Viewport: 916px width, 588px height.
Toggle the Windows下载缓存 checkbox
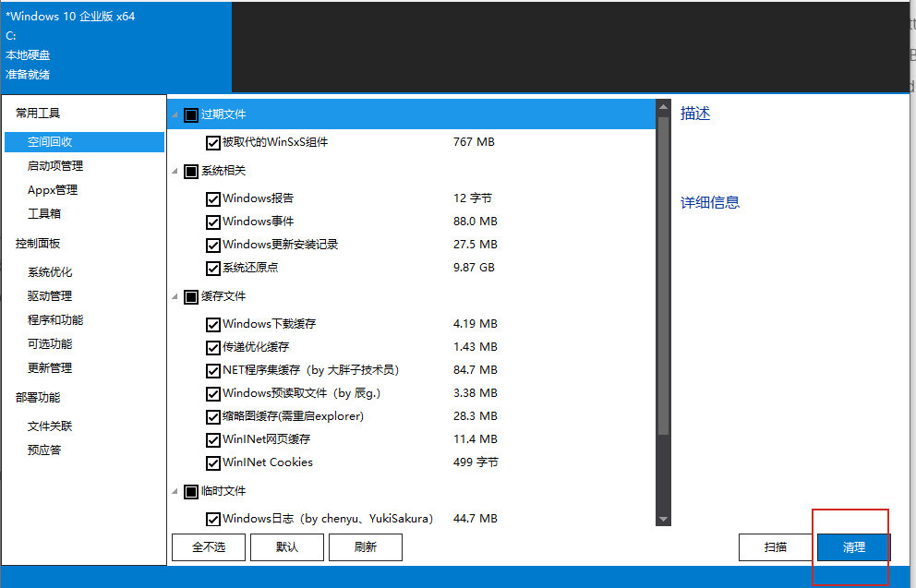tap(213, 324)
